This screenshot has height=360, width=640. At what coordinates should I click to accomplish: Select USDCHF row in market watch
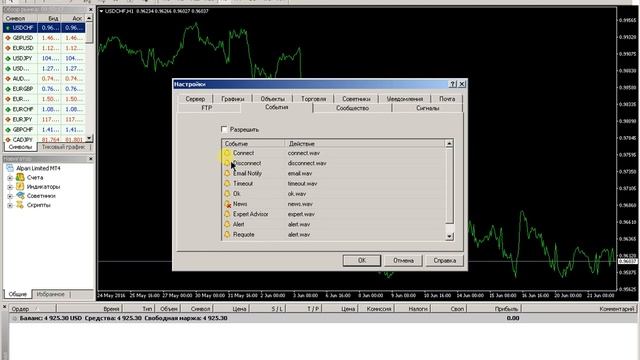(44, 28)
